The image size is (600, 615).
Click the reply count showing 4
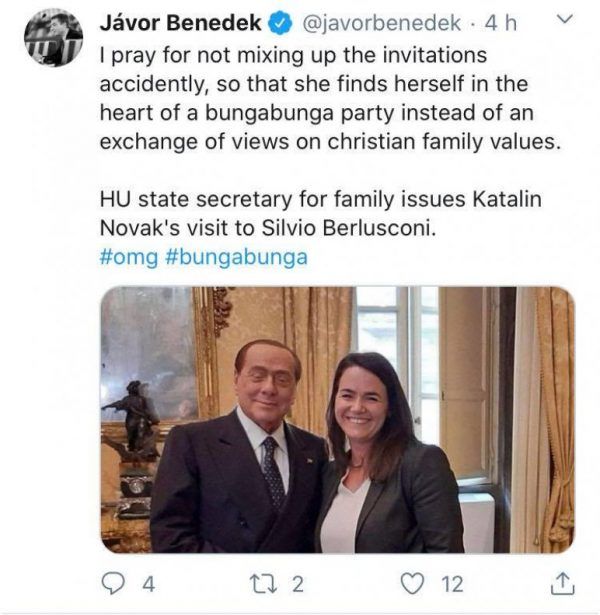point(148,581)
